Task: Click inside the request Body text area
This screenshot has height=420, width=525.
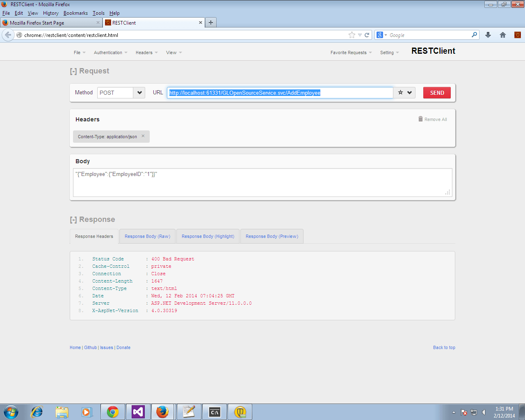Action: [262, 185]
